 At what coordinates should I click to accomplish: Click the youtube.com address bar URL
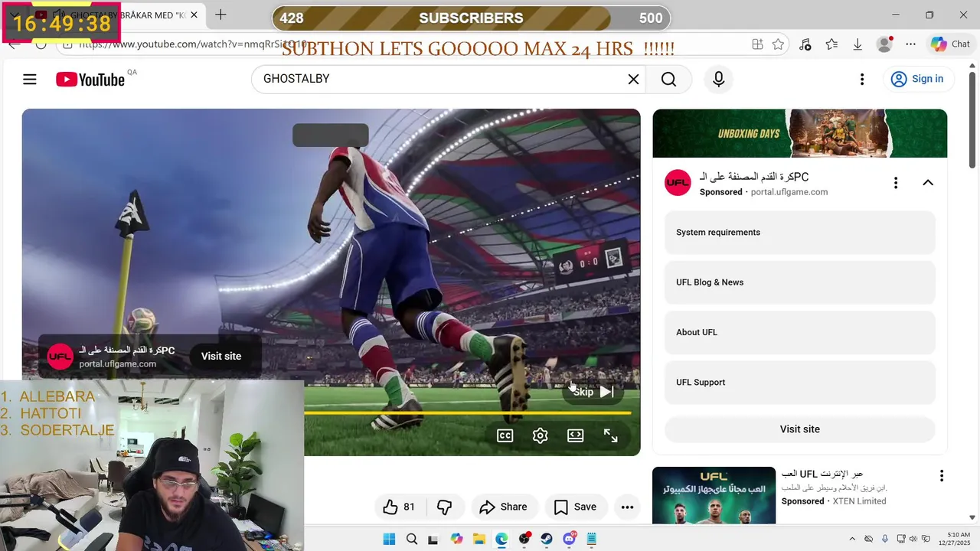[193, 44]
